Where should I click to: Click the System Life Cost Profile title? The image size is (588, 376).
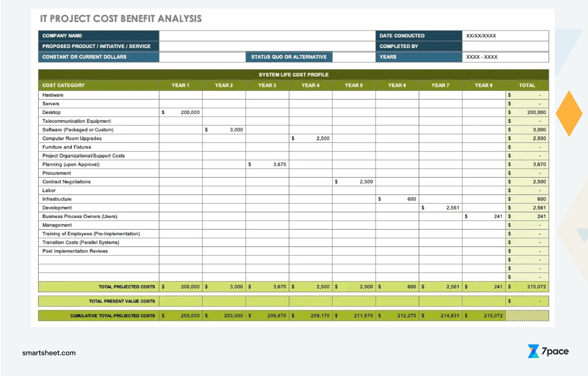[x=294, y=75]
